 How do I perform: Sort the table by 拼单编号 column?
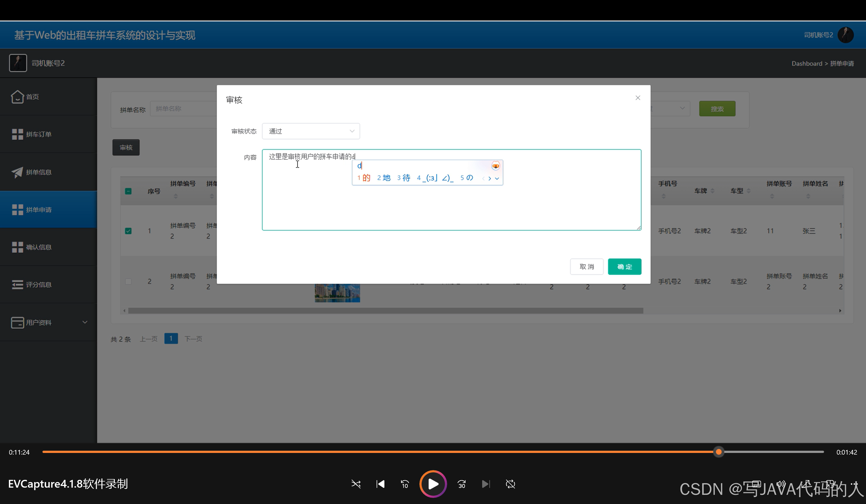coord(176,196)
